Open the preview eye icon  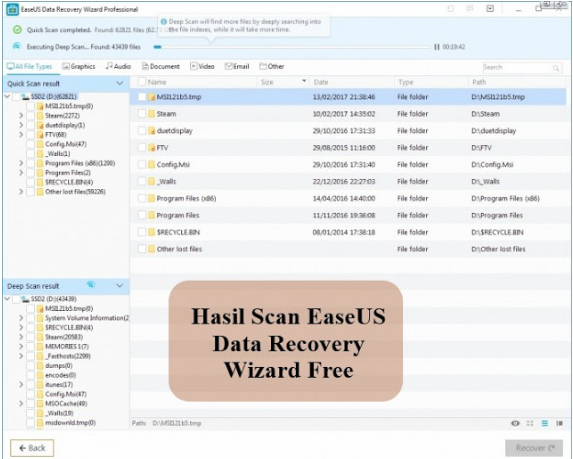[x=515, y=423]
